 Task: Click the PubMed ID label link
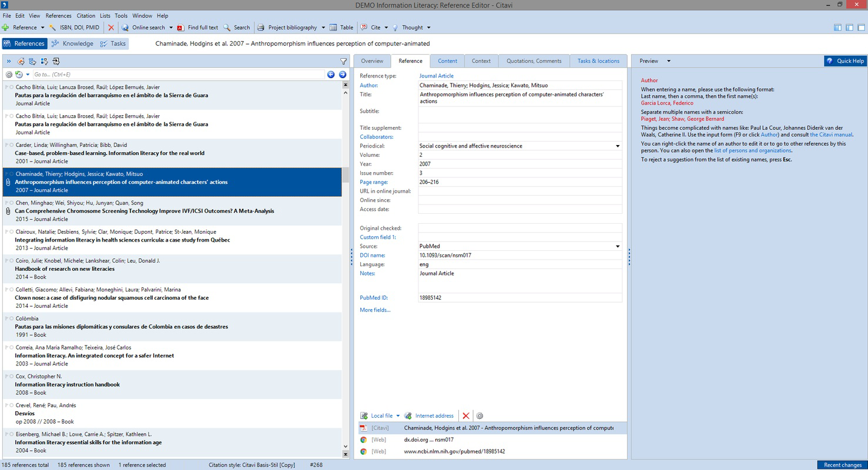(374, 298)
